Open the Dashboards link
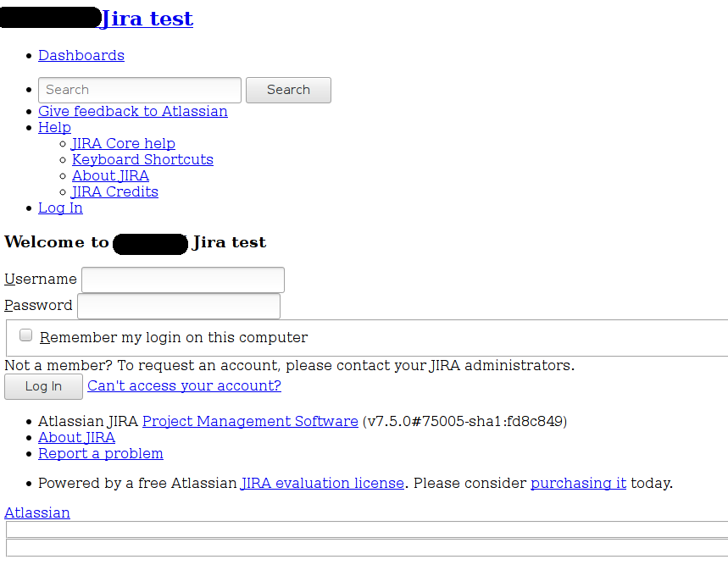Image resolution: width=728 pixels, height=576 pixels. 81,55
